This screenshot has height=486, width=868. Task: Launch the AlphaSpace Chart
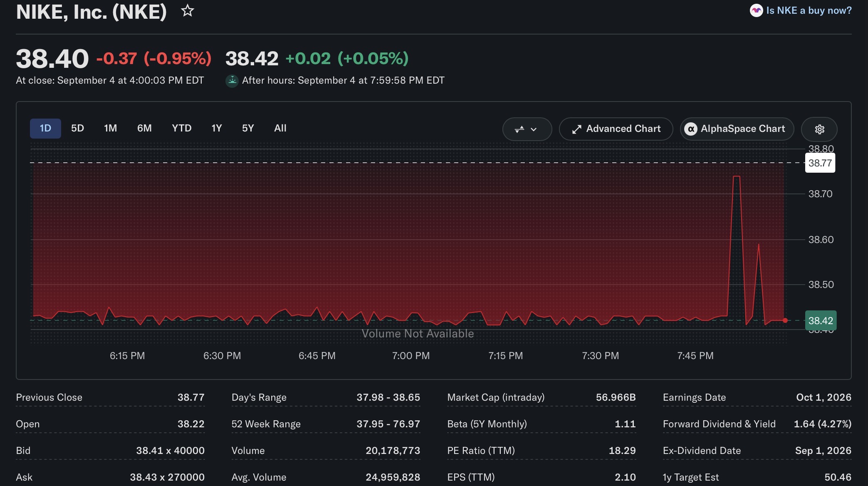click(x=737, y=129)
